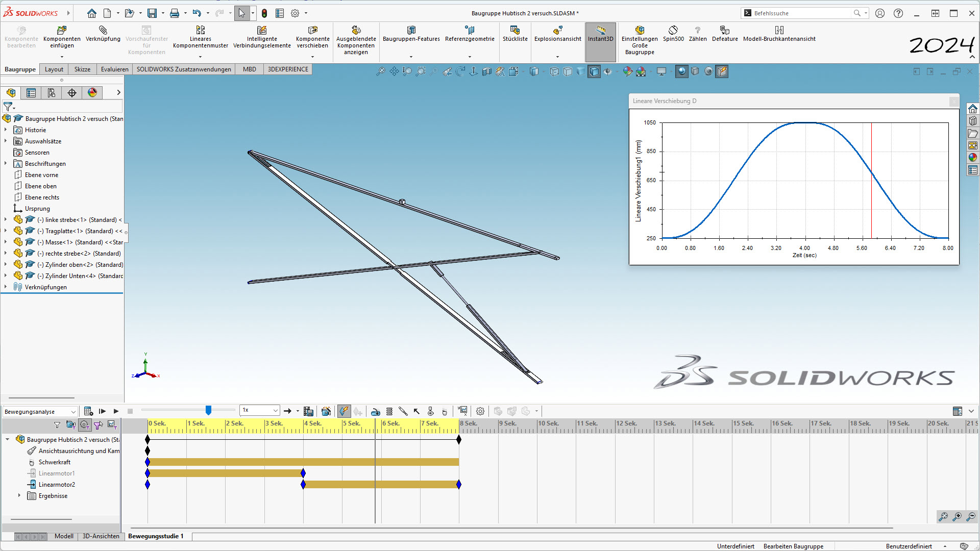Select Schwerkraft in the motion tree
Viewport: 980px width, 551px height.
pos(55,462)
